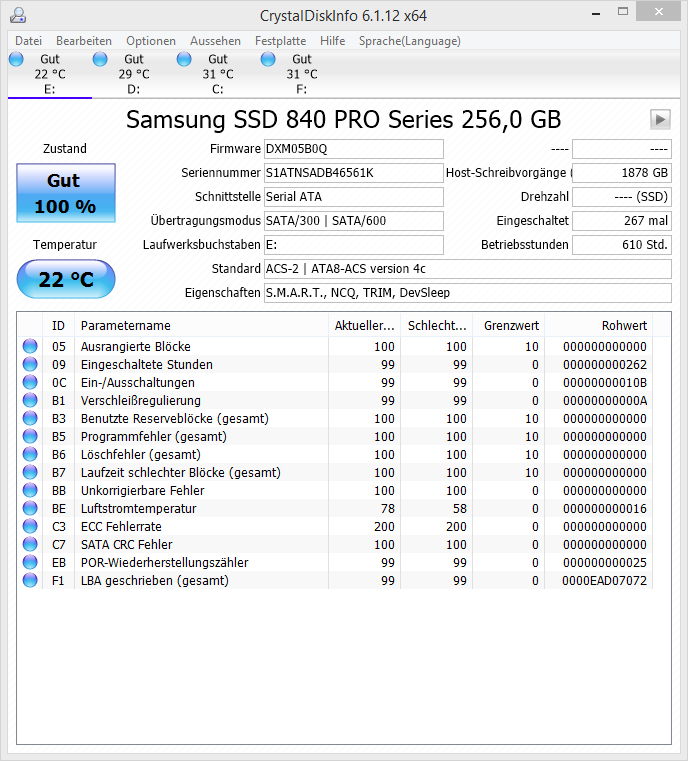Click the Schnittstelle field Serial ATA
688x761 pixels.
(354, 197)
